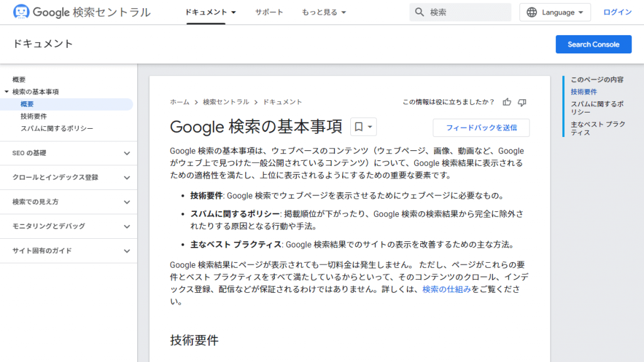Open the bookmark dropdown arrow next to title
This screenshot has height=362, width=644.
370,127
